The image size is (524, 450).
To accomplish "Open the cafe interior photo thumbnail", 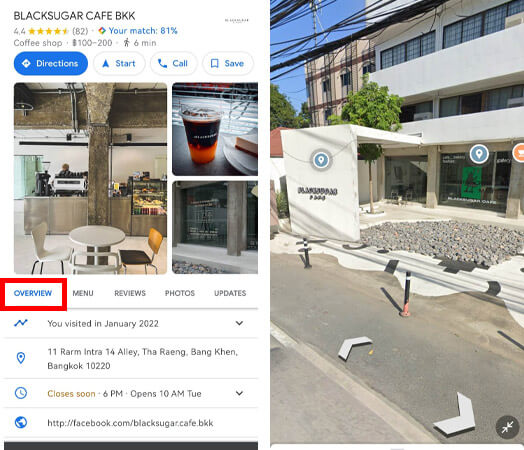I will (x=90, y=178).
